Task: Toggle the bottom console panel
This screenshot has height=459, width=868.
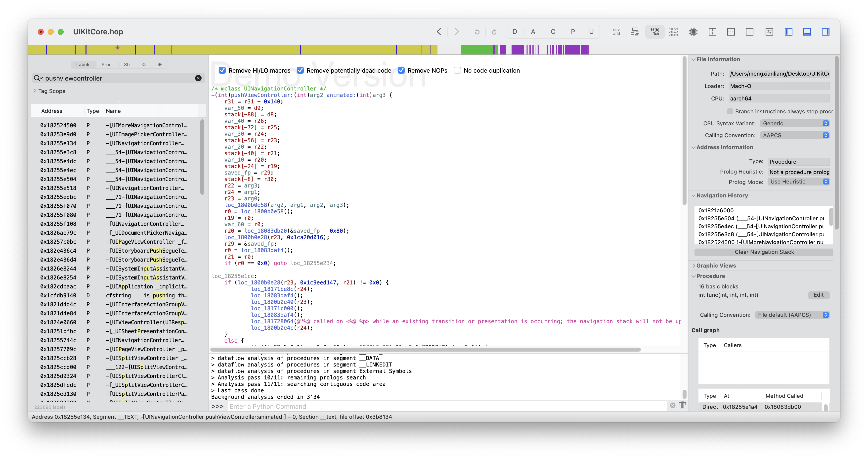Action: click(807, 32)
